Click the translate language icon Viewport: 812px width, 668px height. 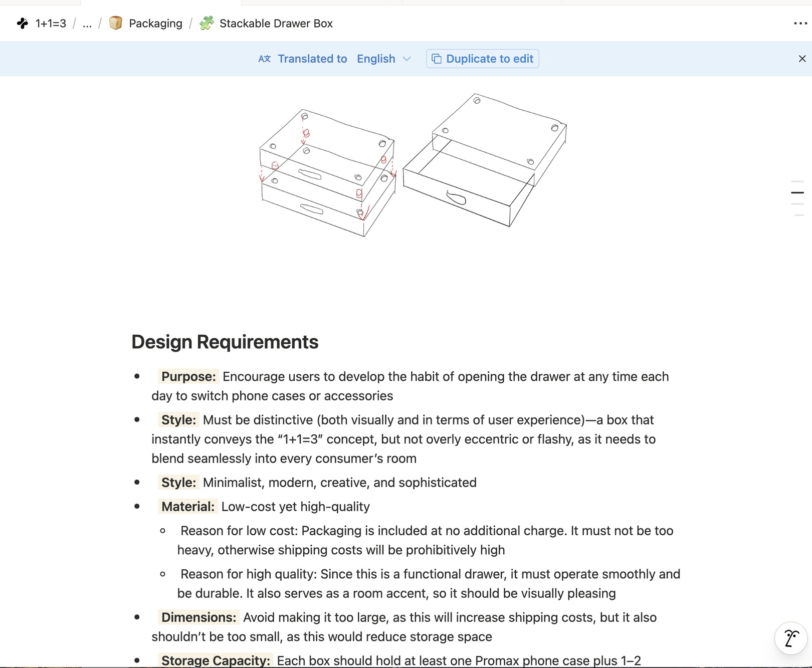pyautogui.click(x=264, y=59)
